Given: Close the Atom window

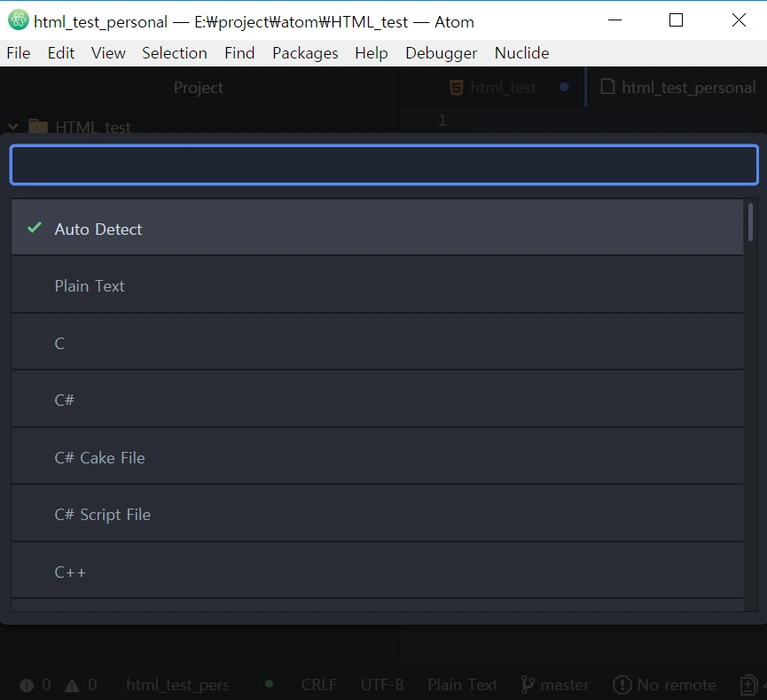Looking at the screenshot, I should (x=739, y=20).
